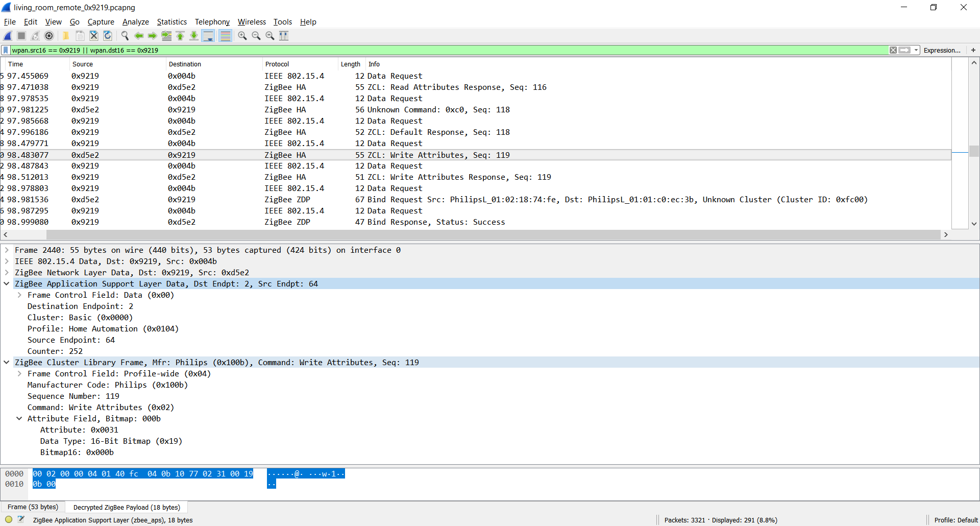The width and height of the screenshot is (980, 526).
Task: Reset zoom to normal size icon
Action: pos(270,36)
